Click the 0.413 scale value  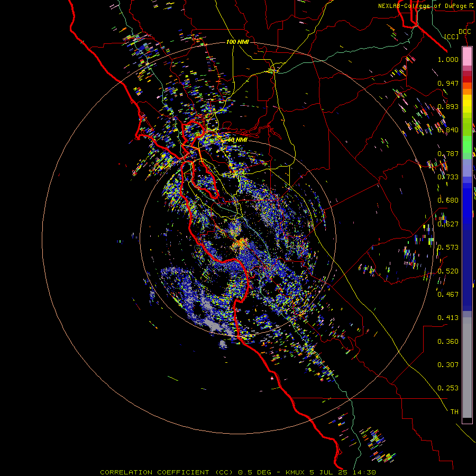point(448,318)
